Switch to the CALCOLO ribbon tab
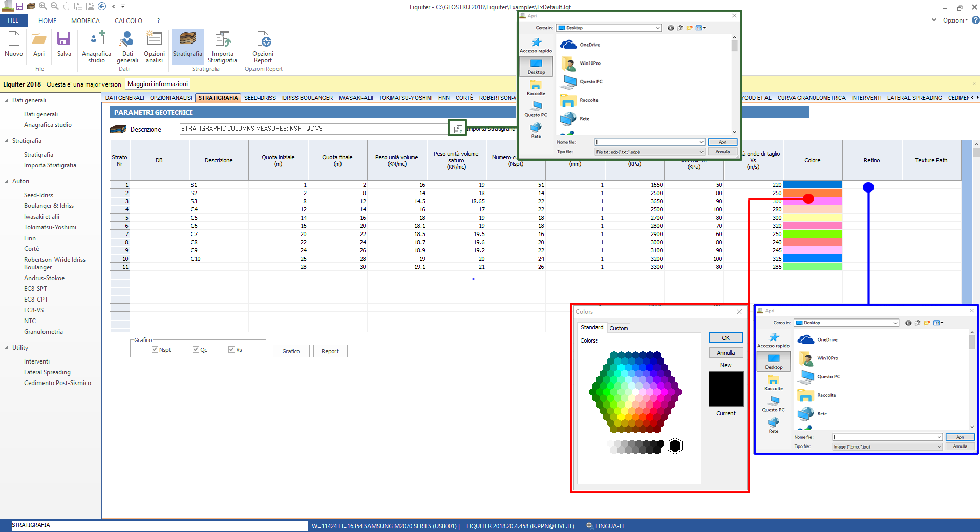This screenshot has width=980, height=532. (129, 20)
